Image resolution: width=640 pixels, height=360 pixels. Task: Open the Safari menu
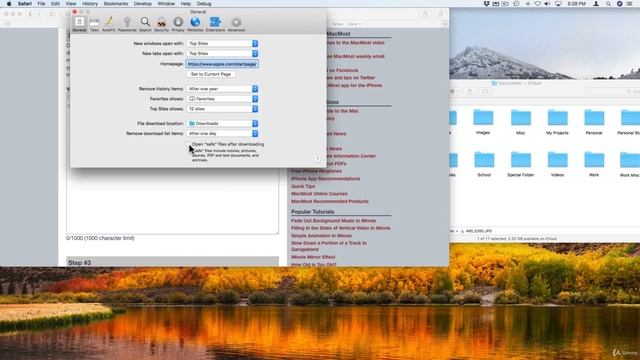tap(24, 4)
